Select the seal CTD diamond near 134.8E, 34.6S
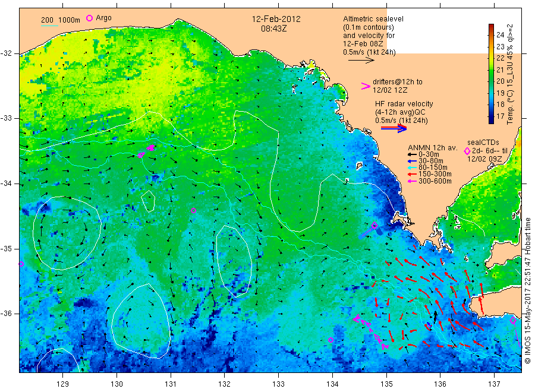Image resolution: width=535 pixels, height=392 pixels. (374, 225)
